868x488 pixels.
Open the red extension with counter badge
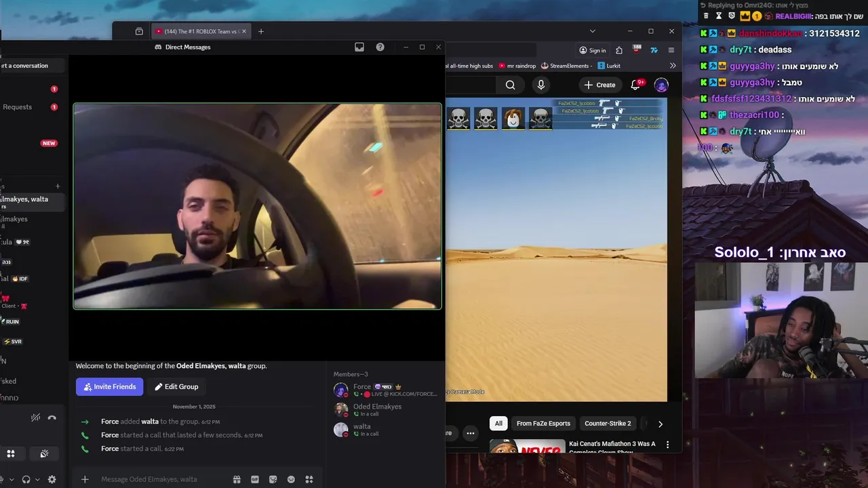click(x=637, y=49)
